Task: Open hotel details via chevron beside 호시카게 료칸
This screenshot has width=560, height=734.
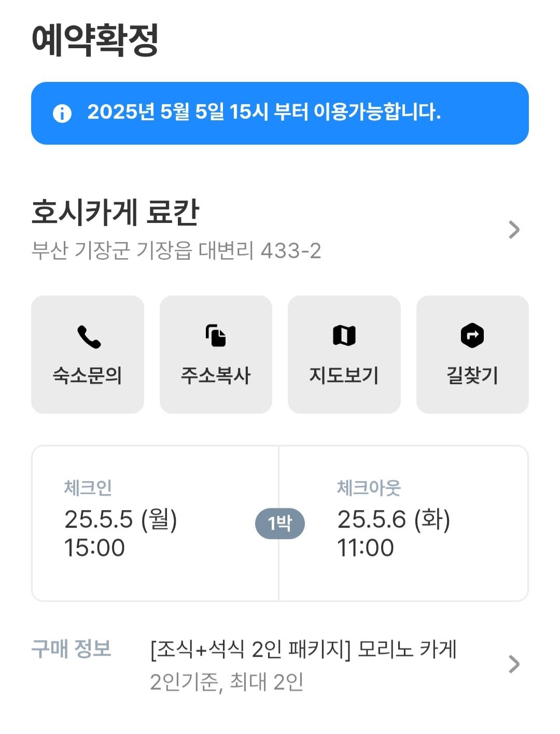Action: coord(514,230)
